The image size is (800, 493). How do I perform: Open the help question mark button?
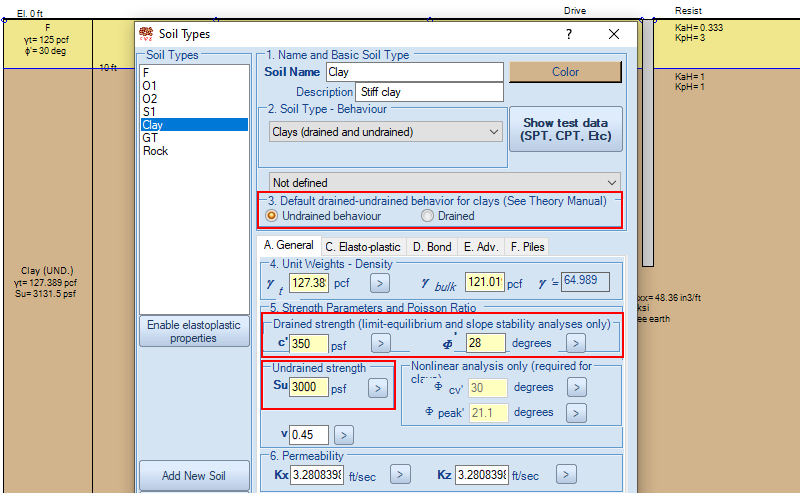coord(569,34)
